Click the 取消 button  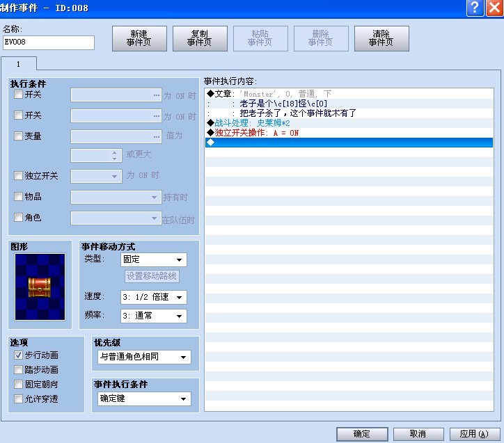418,434
